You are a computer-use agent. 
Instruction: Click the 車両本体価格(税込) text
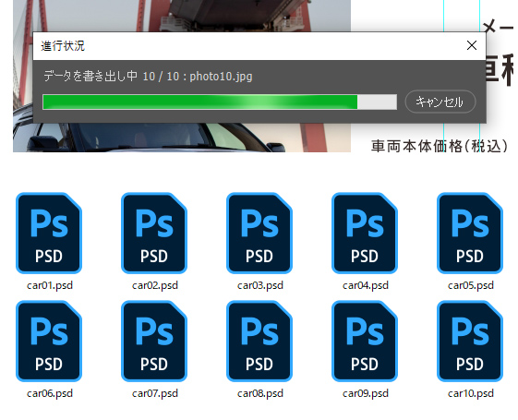pos(440,146)
